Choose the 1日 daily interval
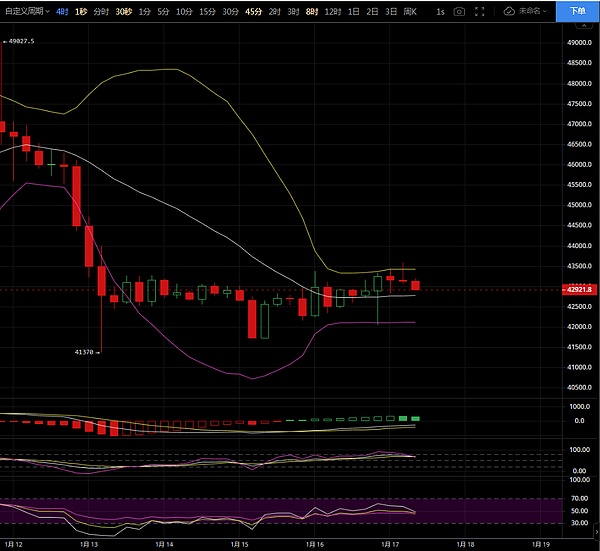Image resolution: width=600 pixels, height=551 pixels. 354,11
